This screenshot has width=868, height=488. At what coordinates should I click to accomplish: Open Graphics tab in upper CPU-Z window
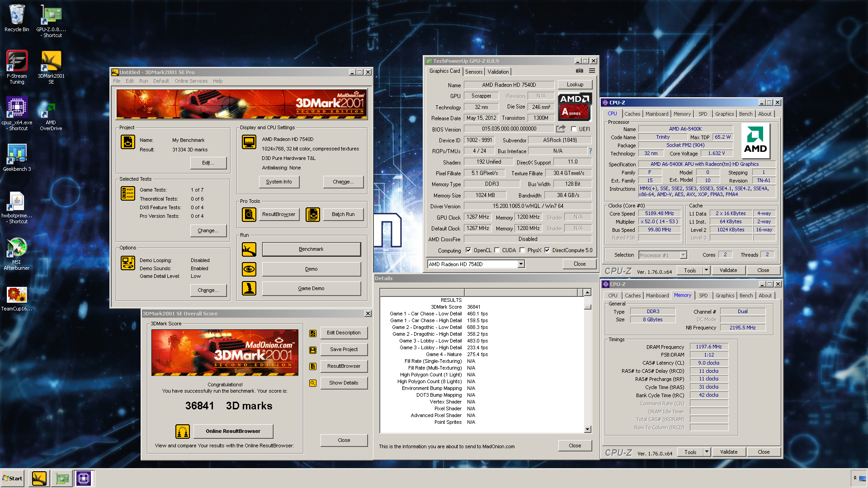point(724,114)
